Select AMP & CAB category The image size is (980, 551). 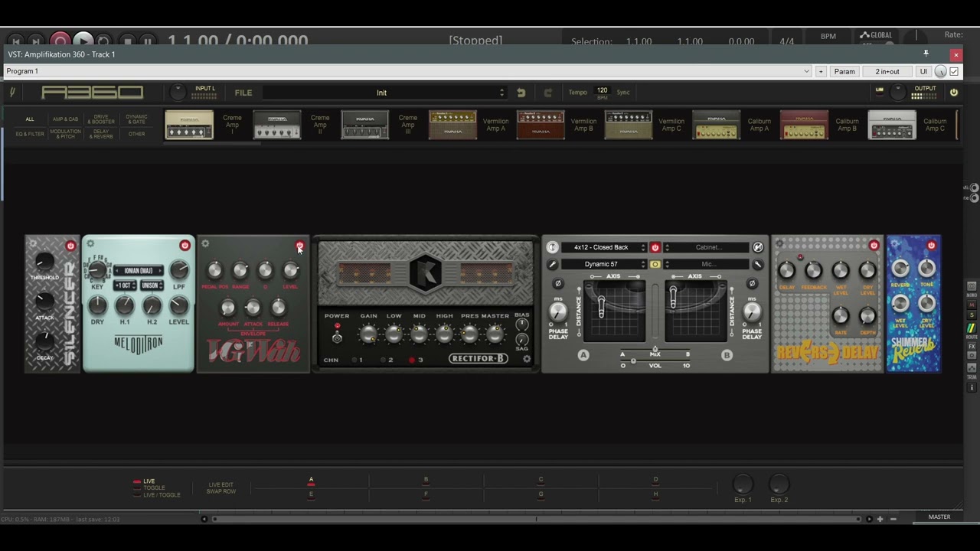65,119
